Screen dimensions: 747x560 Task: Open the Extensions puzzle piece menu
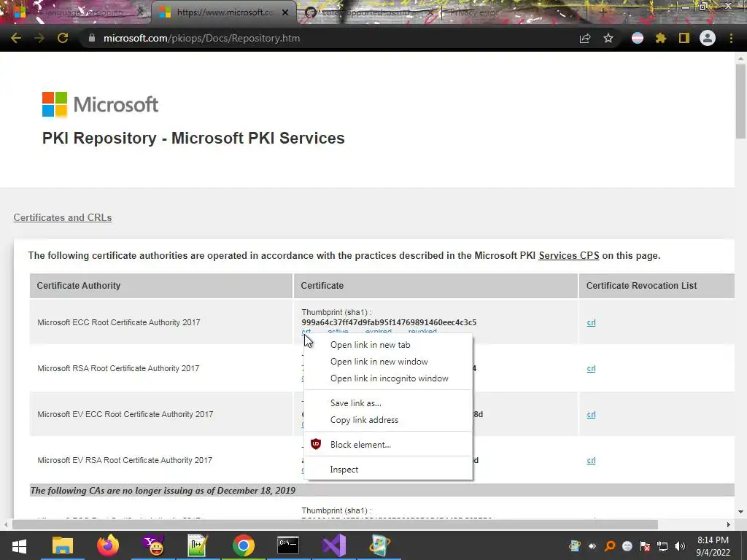[x=661, y=38]
